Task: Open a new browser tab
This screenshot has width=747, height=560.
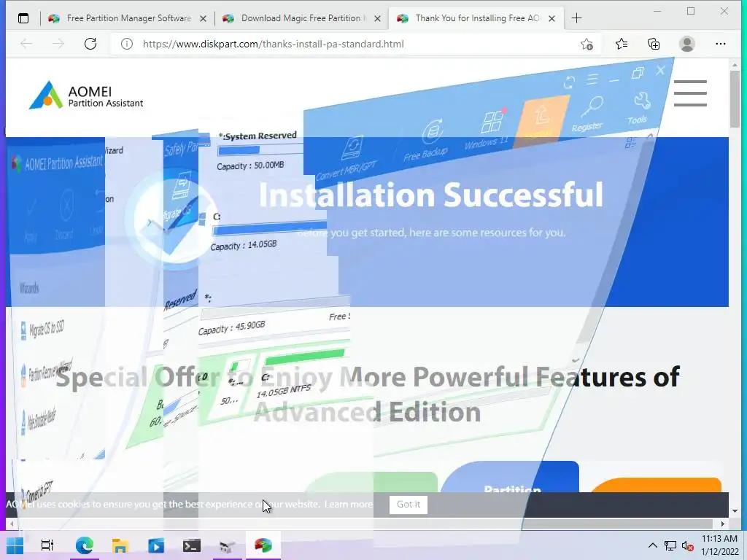Action: coord(576,18)
